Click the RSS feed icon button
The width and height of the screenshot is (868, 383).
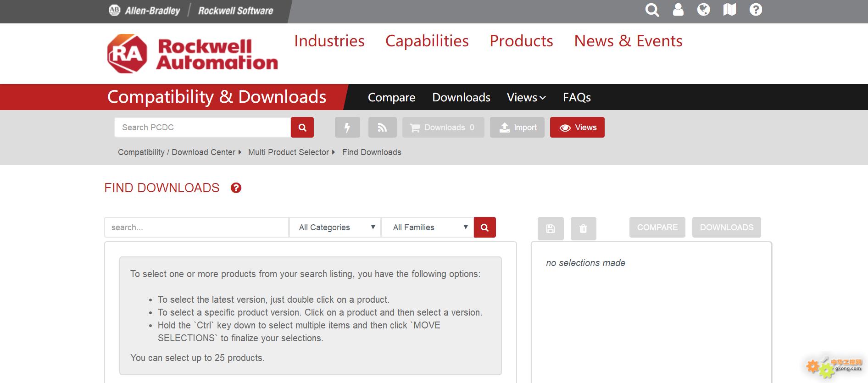382,128
